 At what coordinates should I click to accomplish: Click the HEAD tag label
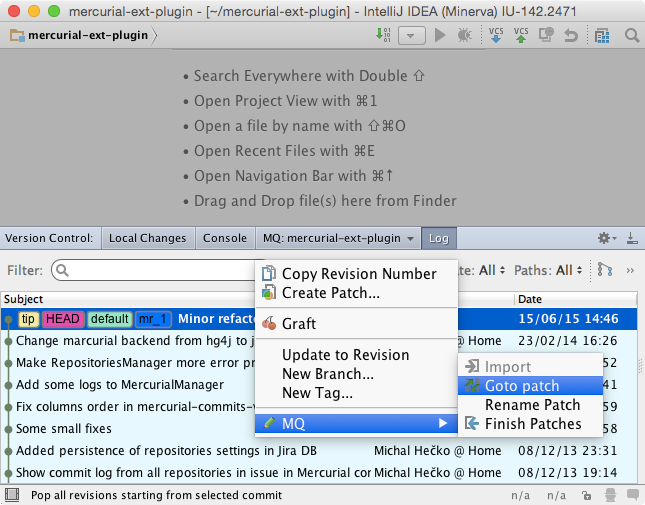pyautogui.click(x=63, y=319)
